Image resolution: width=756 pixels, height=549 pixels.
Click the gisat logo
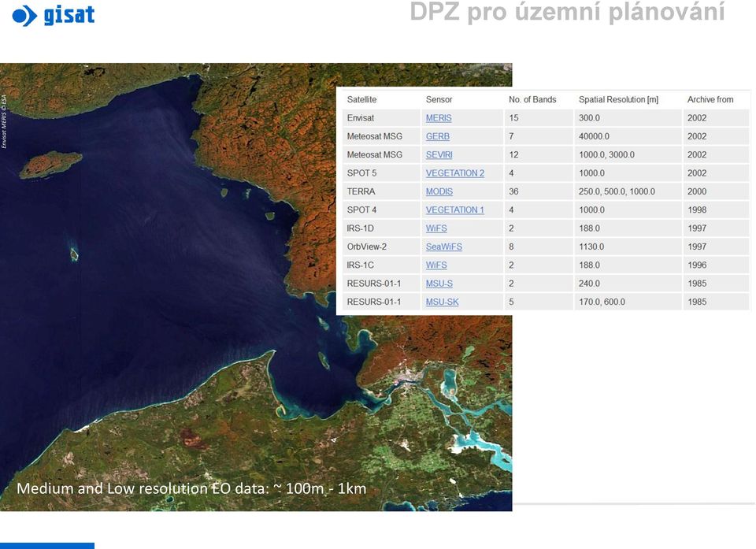point(54,15)
